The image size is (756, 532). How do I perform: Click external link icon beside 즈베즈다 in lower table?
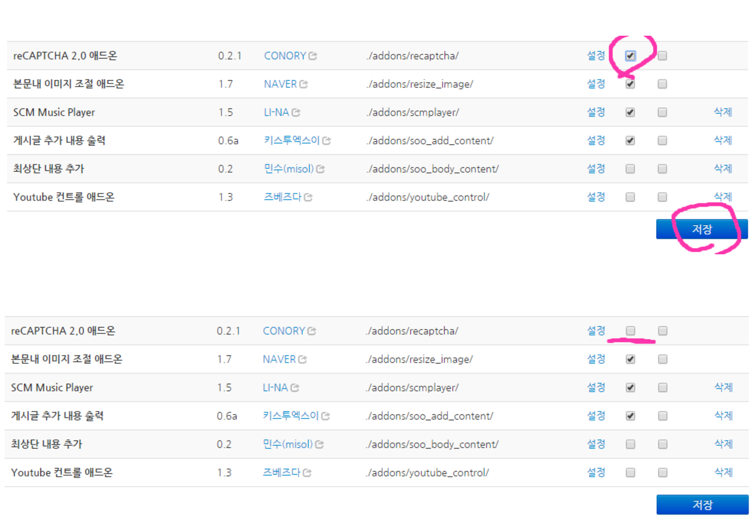click(x=307, y=473)
